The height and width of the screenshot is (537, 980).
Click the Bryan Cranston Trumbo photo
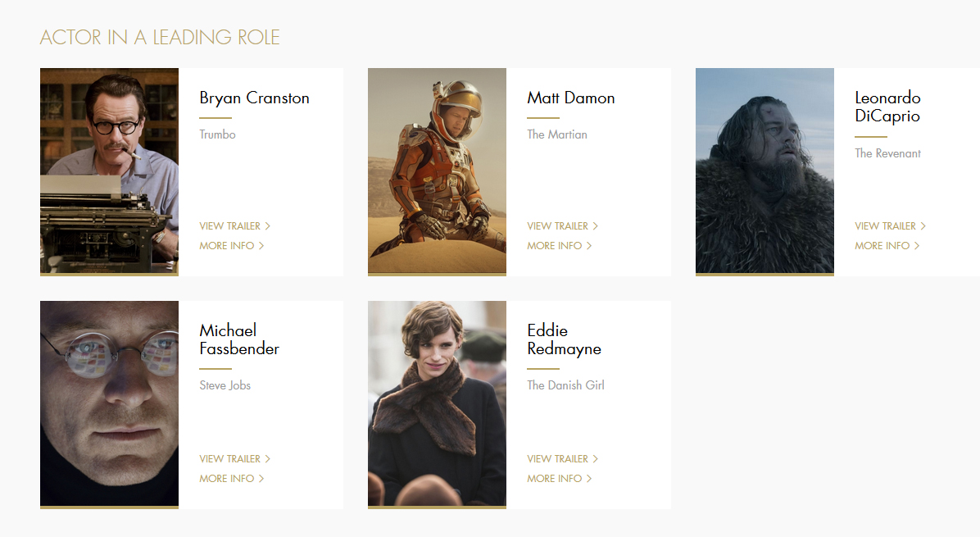pyautogui.click(x=109, y=171)
